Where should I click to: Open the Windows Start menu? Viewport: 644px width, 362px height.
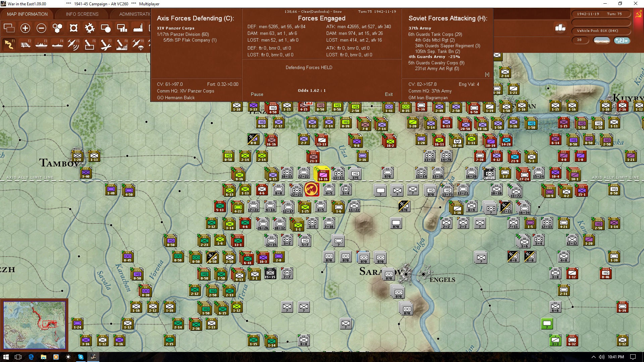coord(6,357)
